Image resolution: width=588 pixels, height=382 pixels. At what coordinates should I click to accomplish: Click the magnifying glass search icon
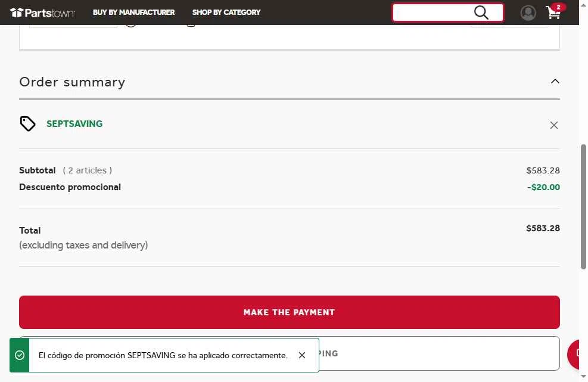(481, 13)
